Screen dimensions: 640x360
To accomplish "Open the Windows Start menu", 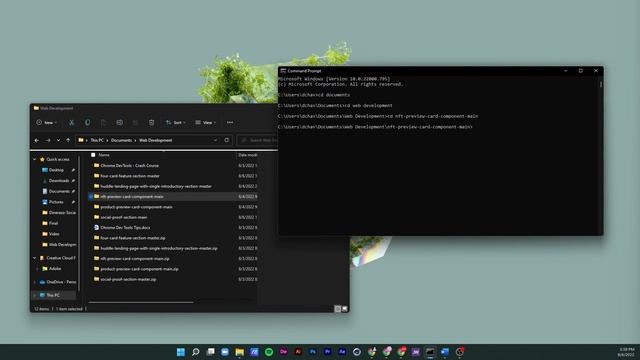I will pyautogui.click(x=181, y=352).
